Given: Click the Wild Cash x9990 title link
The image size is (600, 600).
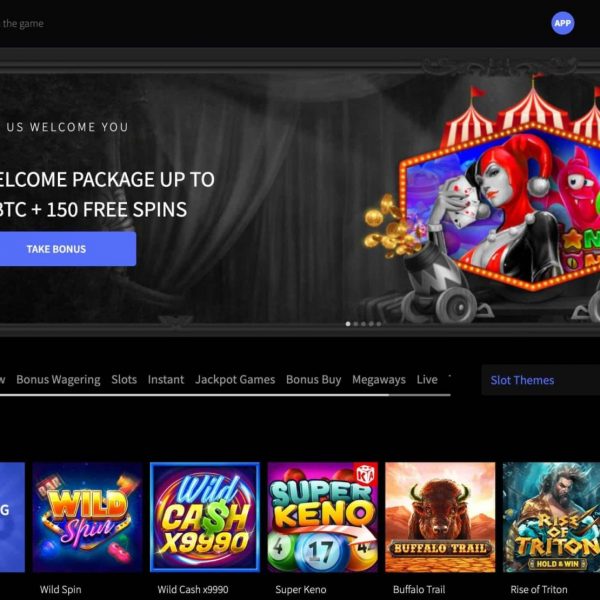Looking at the screenshot, I should (x=193, y=589).
